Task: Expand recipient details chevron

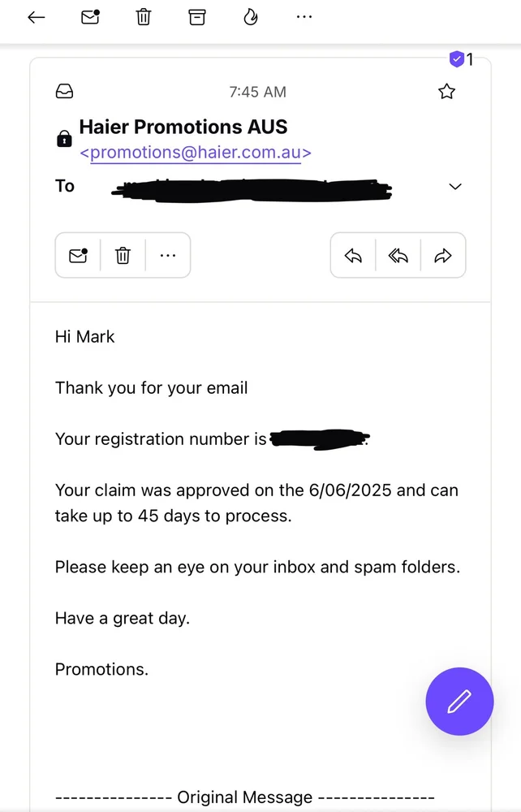Action: pos(455,187)
